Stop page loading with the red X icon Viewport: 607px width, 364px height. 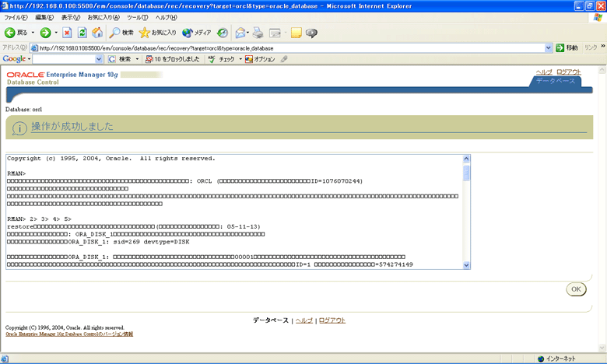click(x=67, y=33)
